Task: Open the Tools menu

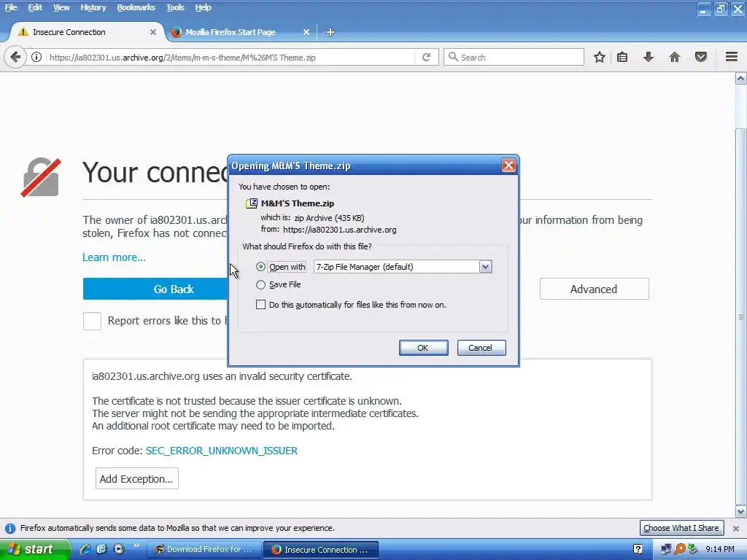Action: 175,7
